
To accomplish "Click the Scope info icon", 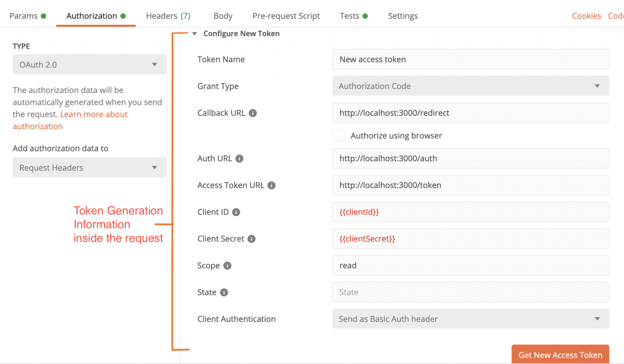I will (x=227, y=266).
